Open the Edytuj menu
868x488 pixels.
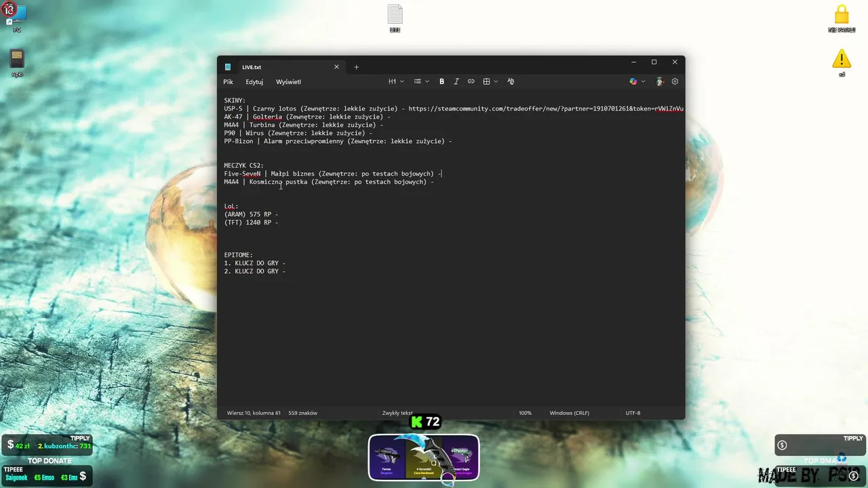point(254,81)
